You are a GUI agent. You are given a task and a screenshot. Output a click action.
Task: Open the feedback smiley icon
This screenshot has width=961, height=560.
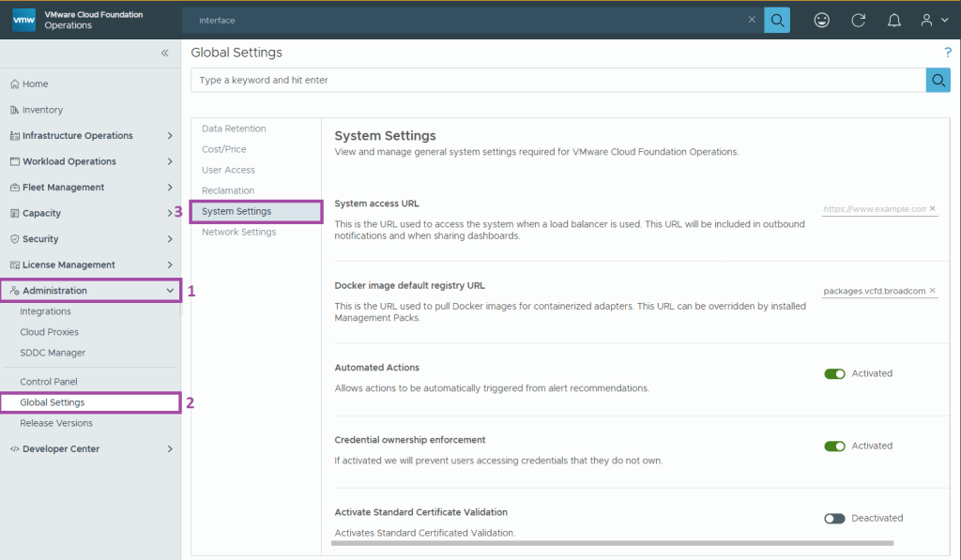tap(822, 20)
